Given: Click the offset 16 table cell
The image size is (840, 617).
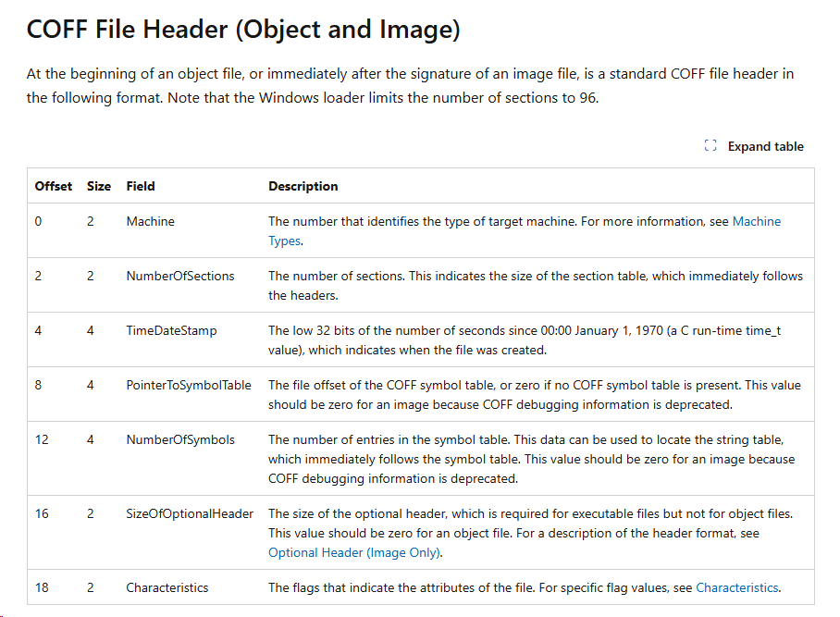Looking at the screenshot, I should [x=43, y=513].
